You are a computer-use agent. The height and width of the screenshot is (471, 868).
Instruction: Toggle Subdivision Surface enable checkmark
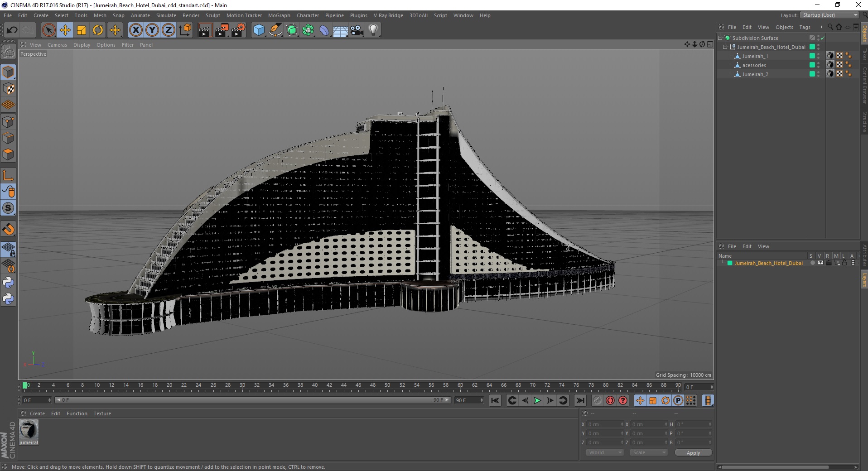(x=823, y=38)
